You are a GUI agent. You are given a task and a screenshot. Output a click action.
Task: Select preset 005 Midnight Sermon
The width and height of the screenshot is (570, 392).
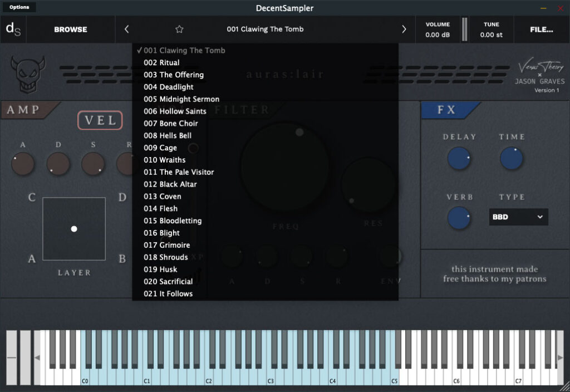pos(266,99)
